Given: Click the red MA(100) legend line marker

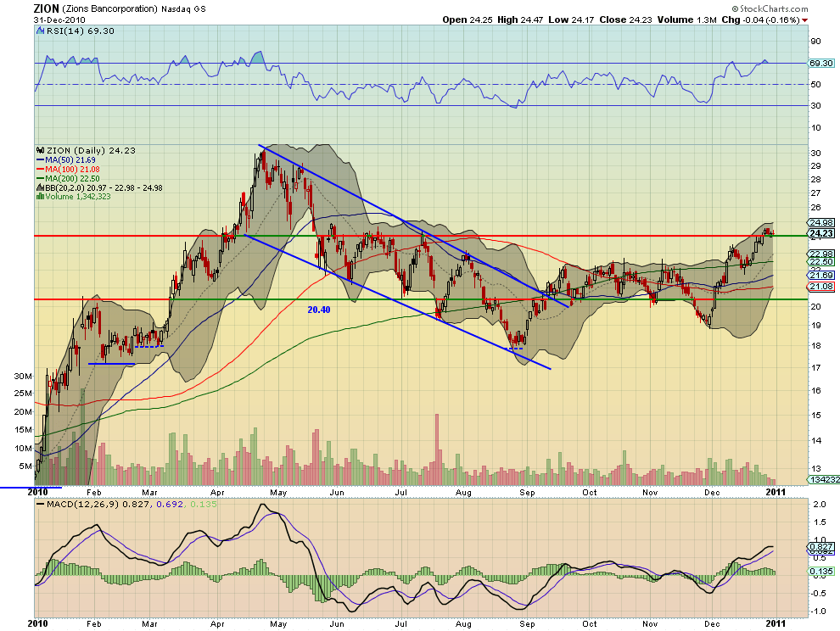Looking at the screenshot, I should (x=40, y=170).
